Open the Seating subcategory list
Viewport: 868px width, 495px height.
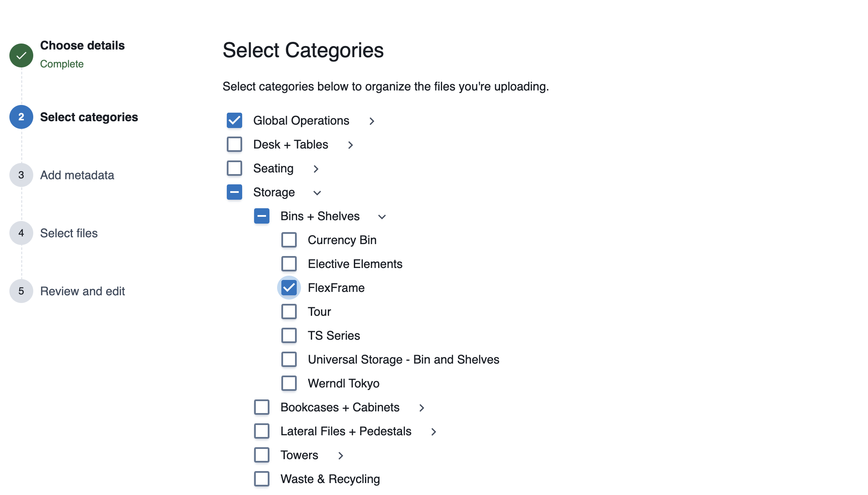pyautogui.click(x=316, y=169)
